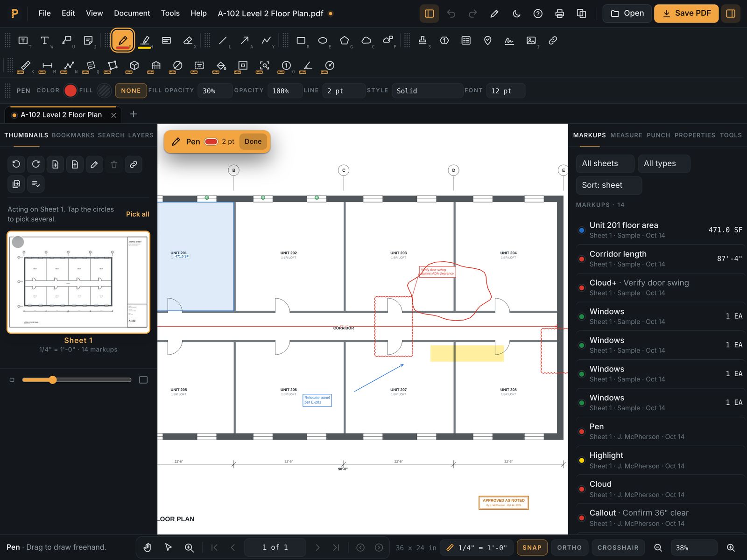The width and height of the screenshot is (747, 560).
Task: Click the Save PDF button
Action: click(686, 14)
